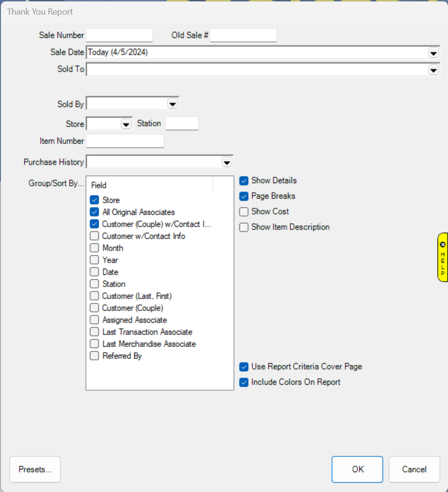This screenshot has height=492, width=448.
Task: Uncheck All Original Associates field
Action: pyautogui.click(x=94, y=212)
